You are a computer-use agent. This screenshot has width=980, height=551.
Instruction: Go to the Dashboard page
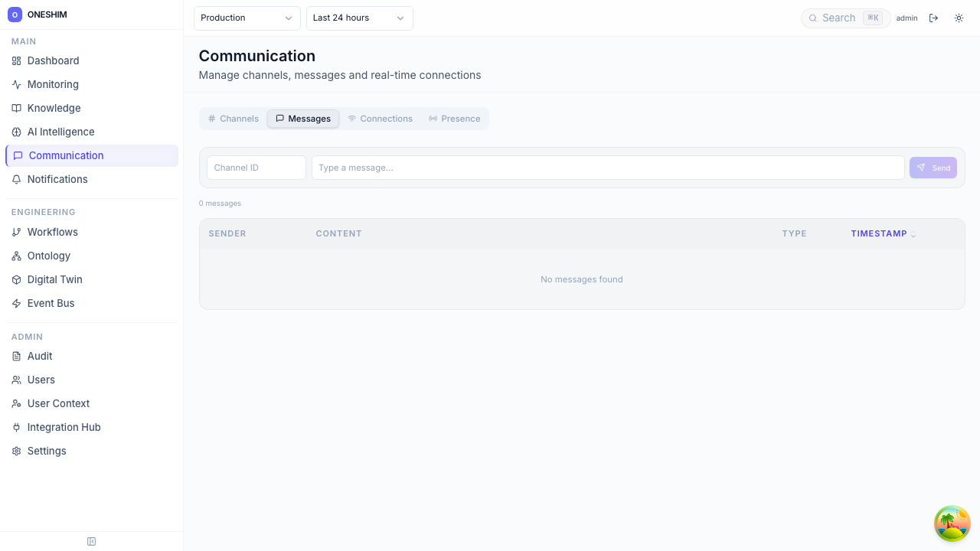click(x=53, y=61)
